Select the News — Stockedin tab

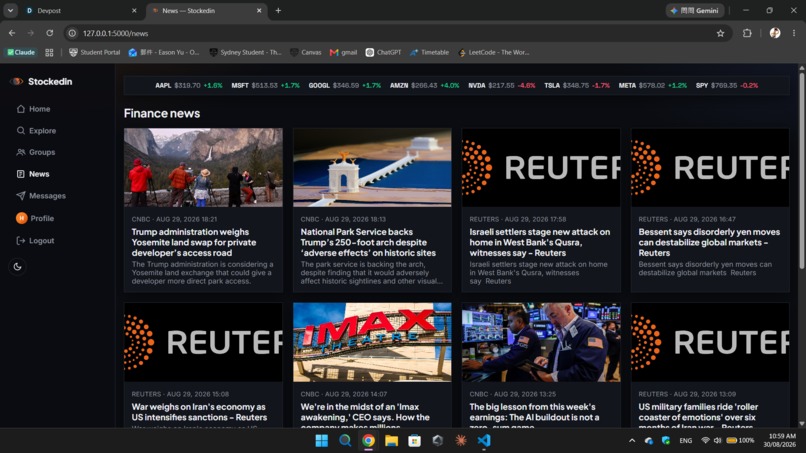pyautogui.click(x=206, y=10)
